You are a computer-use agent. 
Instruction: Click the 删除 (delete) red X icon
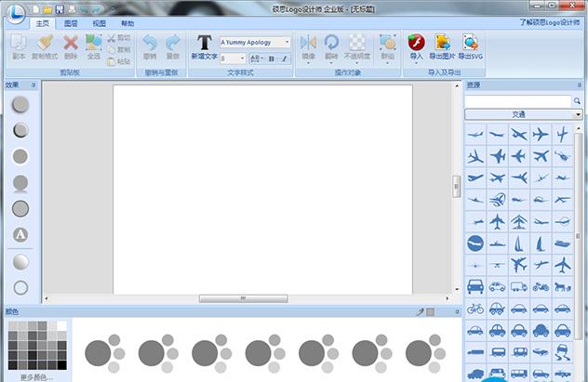click(x=71, y=46)
